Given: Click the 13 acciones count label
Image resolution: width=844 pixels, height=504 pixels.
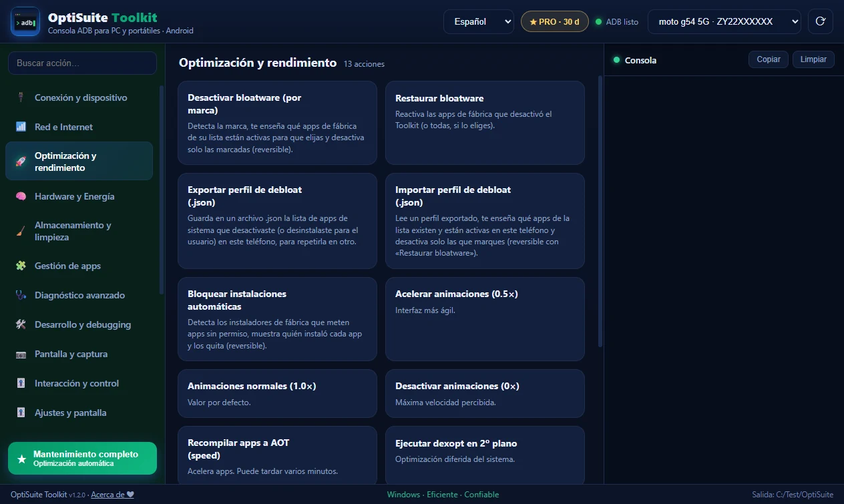Looking at the screenshot, I should pos(364,64).
